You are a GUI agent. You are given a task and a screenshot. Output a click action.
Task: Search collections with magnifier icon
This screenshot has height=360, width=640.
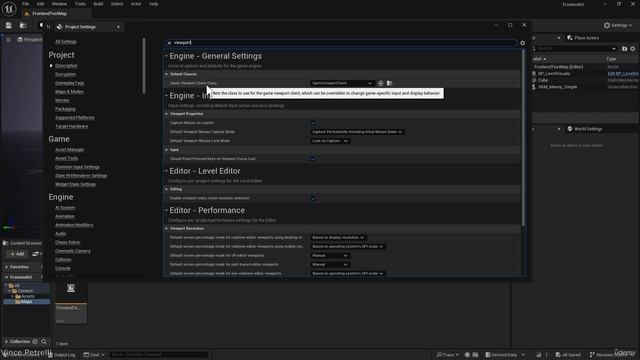tap(44, 342)
